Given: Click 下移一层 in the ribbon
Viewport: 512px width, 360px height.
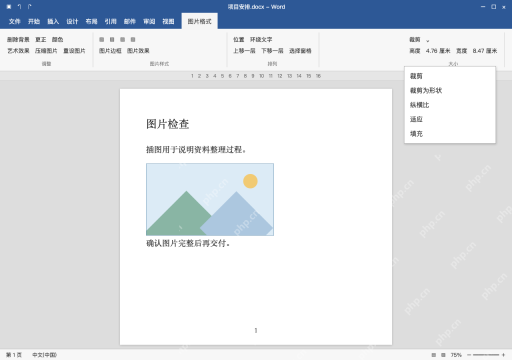Looking at the screenshot, I should click(272, 51).
